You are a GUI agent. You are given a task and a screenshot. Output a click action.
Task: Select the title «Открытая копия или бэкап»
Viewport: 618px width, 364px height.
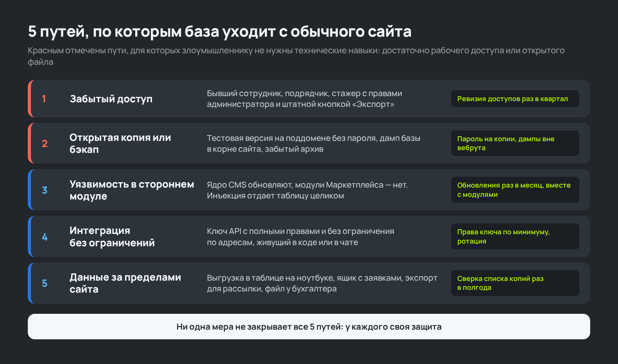click(120, 144)
